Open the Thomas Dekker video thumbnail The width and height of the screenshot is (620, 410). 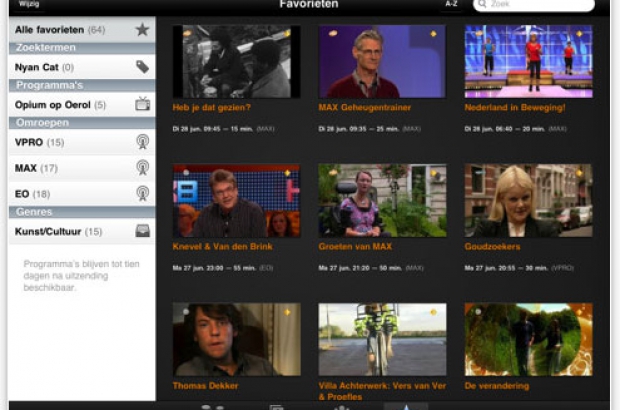[x=236, y=340]
